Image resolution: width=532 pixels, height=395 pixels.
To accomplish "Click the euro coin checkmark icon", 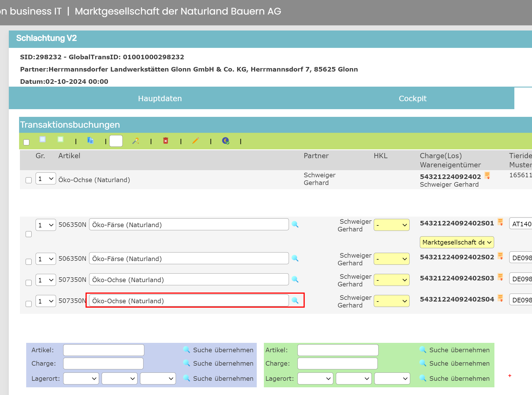I will (225, 141).
